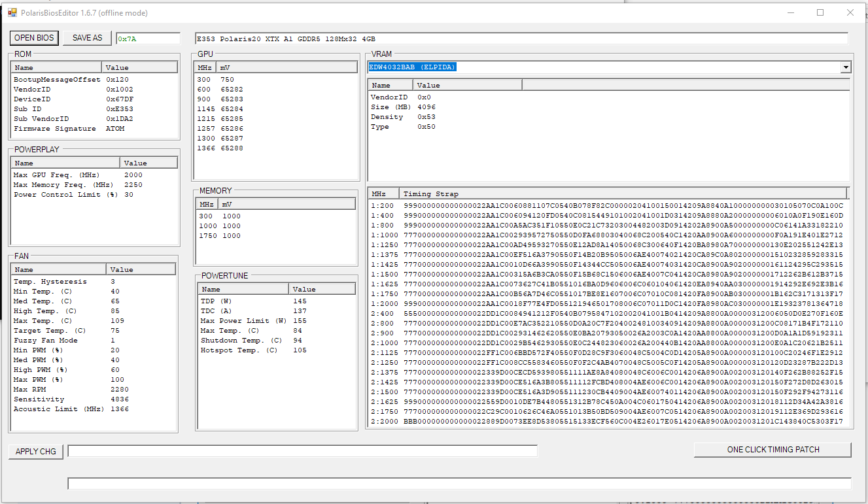868x504 pixels.
Task: Select Max Memory Freq. (MHz) row
Action: coord(95,185)
